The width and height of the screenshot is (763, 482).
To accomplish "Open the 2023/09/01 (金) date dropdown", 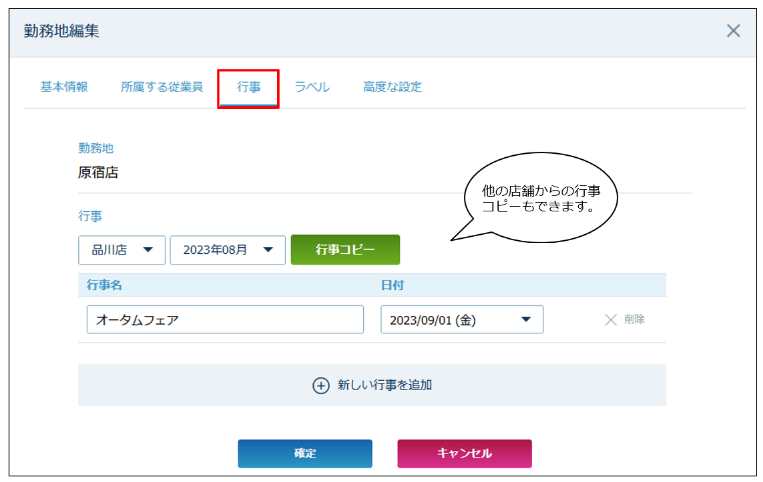I will (462, 320).
